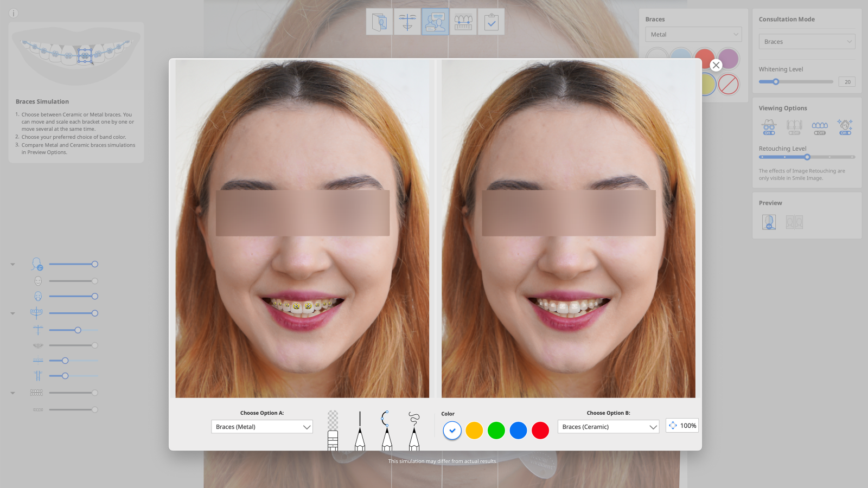Select the straight line pencil tool
This screenshot has width=868, height=488.
360,431
